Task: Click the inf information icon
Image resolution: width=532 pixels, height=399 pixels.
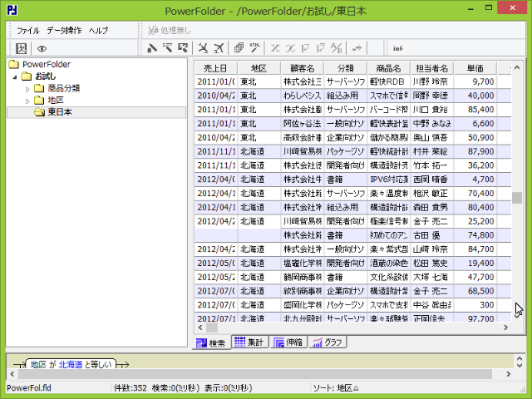Action: (x=398, y=48)
